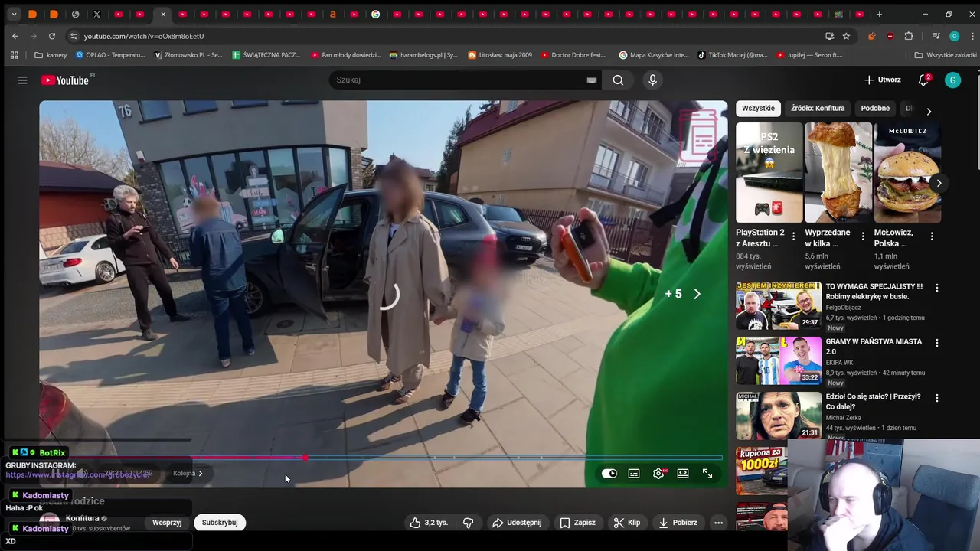The image size is (980, 551).
Task: Open the kamery bookmark folder
Action: point(51,55)
